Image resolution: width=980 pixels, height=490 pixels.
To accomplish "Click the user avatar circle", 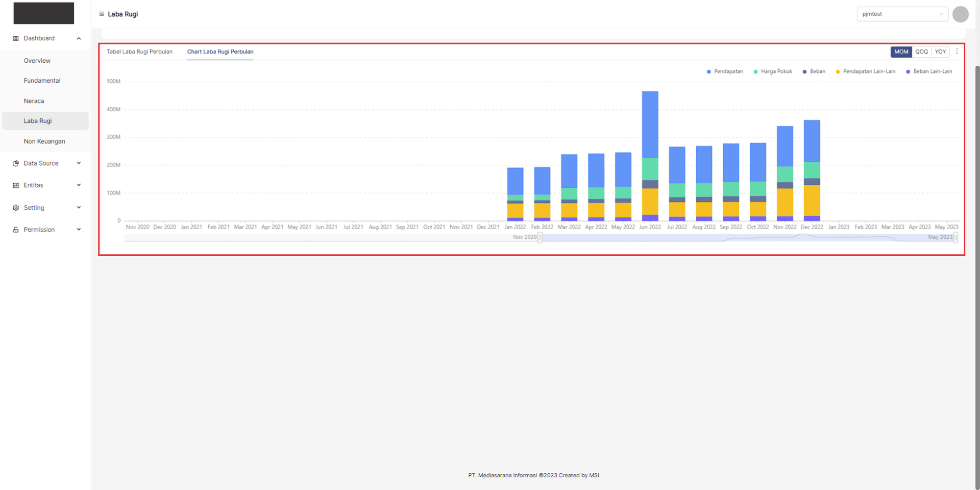I will (960, 14).
